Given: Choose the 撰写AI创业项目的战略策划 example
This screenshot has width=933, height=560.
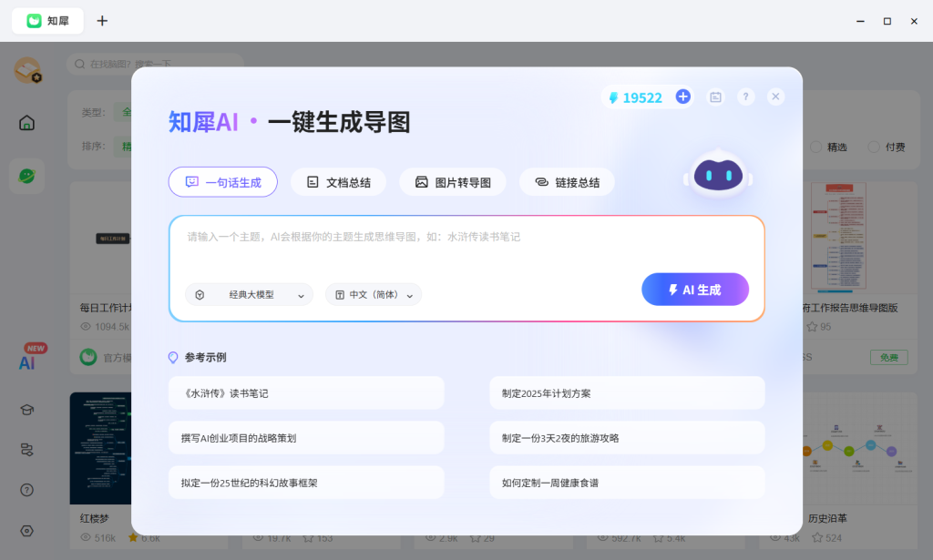Looking at the screenshot, I should coord(306,438).
